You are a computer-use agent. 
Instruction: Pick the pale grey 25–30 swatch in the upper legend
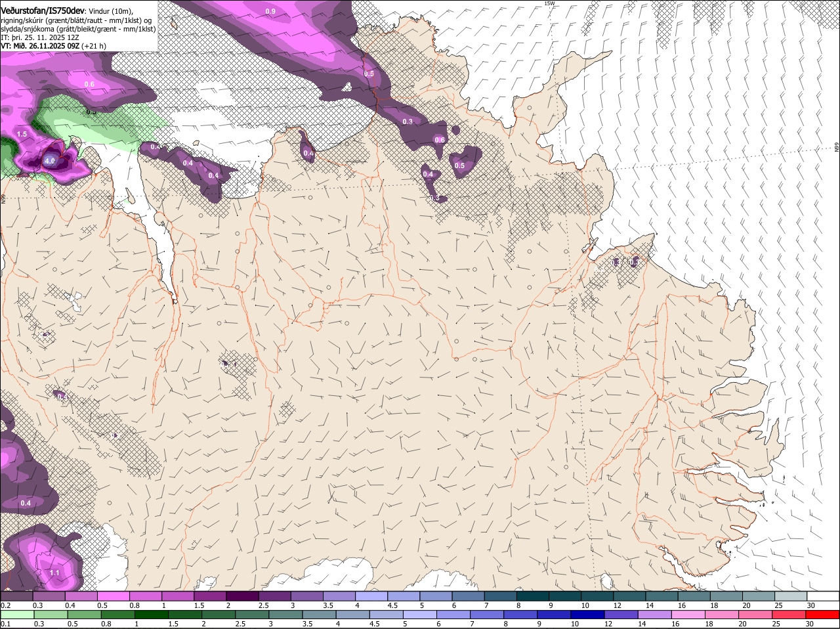tap(791, 596)
